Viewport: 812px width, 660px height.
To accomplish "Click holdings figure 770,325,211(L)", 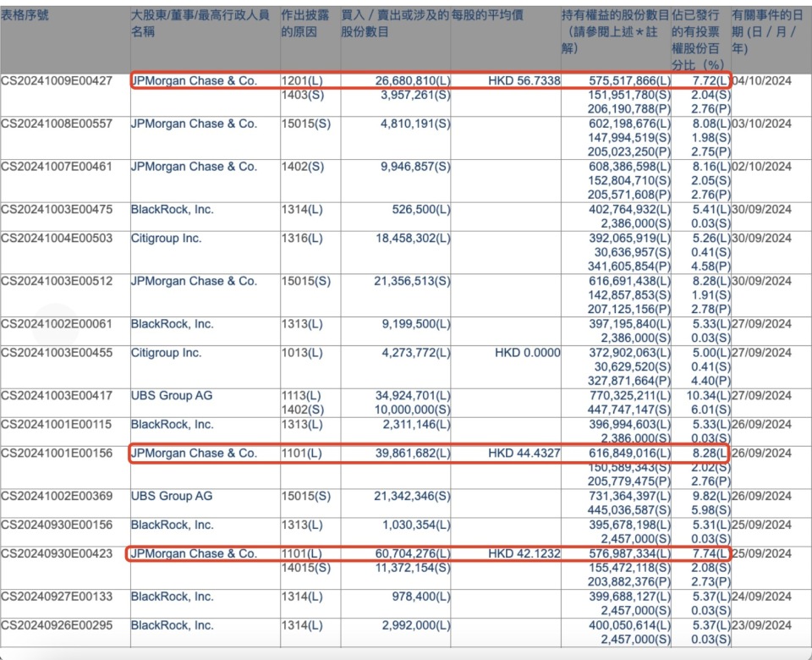I will pos(629,396).
